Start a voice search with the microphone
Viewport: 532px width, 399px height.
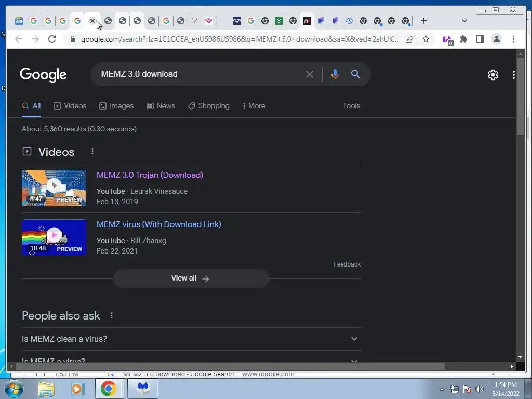335,74
